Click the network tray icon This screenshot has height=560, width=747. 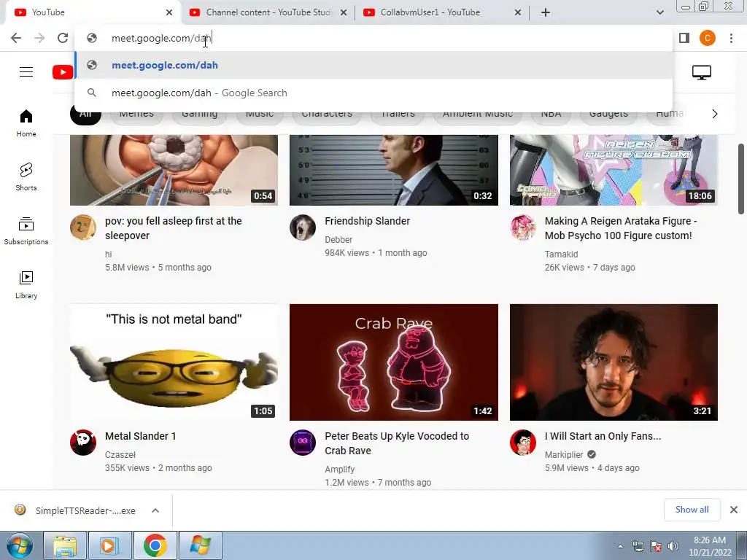click(x=638, y=546)
